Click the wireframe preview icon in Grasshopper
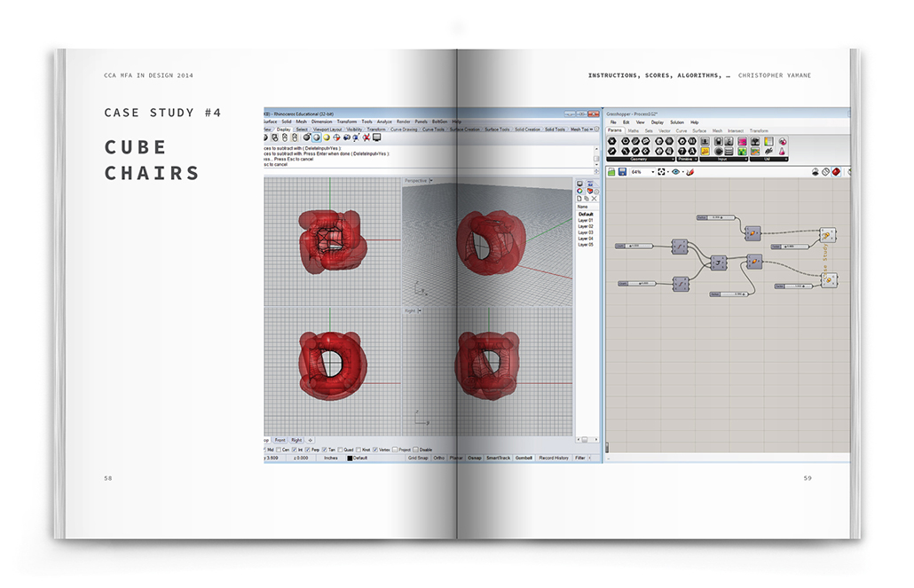 [825, 172]
